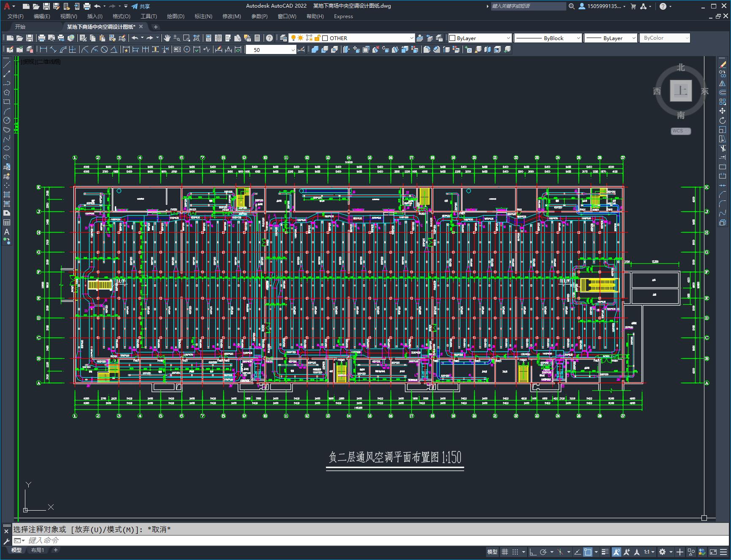Toggle the grid display in status bar

tap(505, 552)
